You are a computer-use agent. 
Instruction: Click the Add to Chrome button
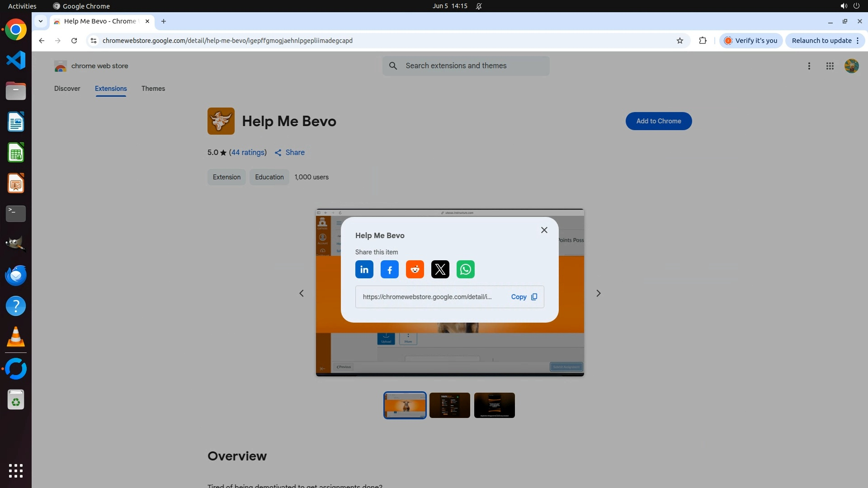coord(658,121)
